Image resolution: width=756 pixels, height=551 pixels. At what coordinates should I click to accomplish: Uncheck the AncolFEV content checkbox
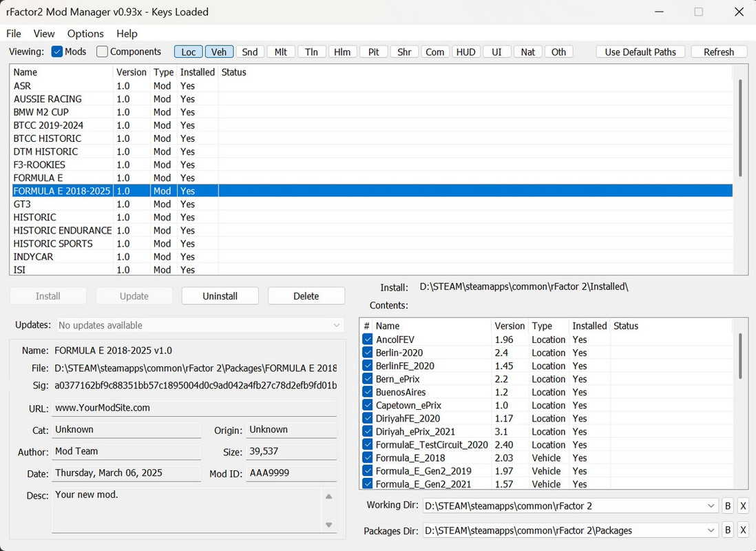(x=368, y=339)
